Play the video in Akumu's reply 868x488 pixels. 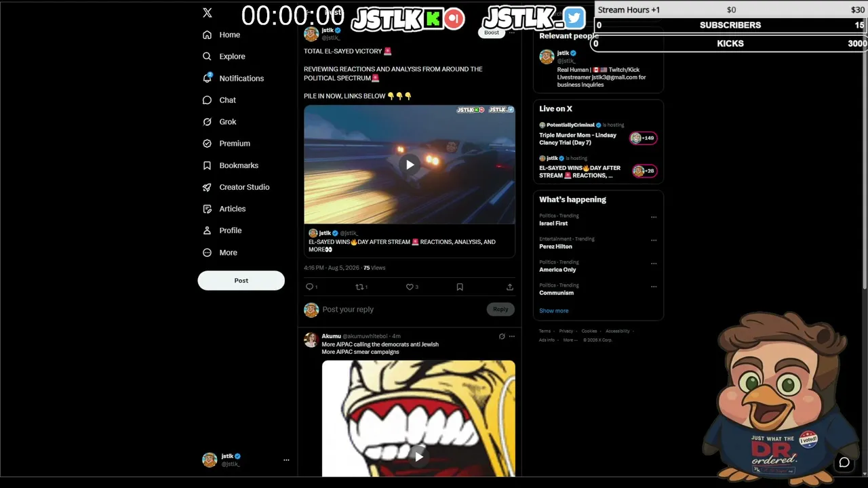(418, 457)
